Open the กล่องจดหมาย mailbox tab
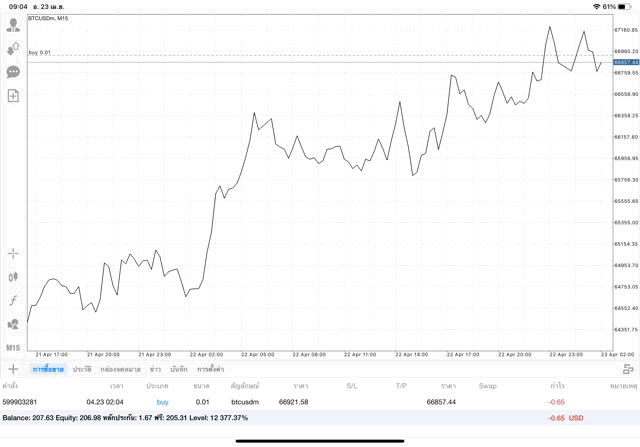640x447 pixels. pyautogui.click(x=120, y=369)
